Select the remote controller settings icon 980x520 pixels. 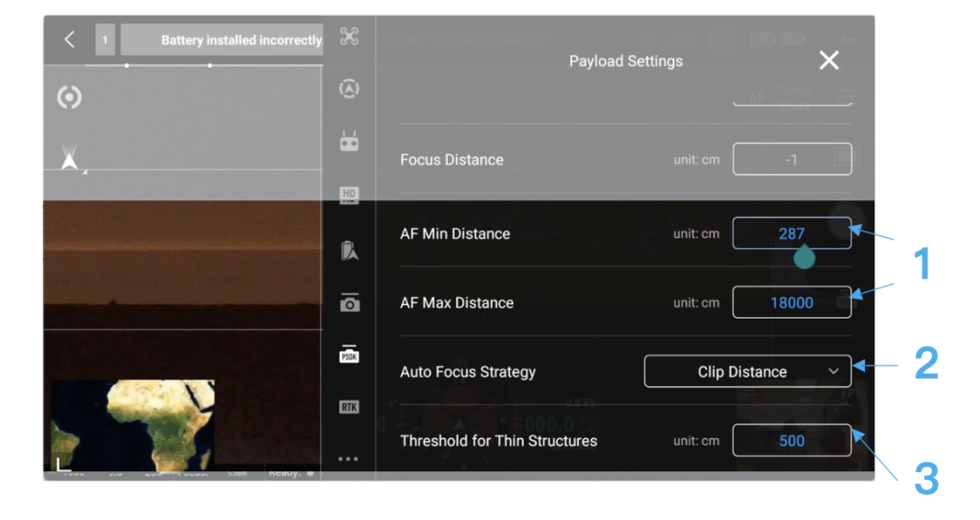click(348, 141)
